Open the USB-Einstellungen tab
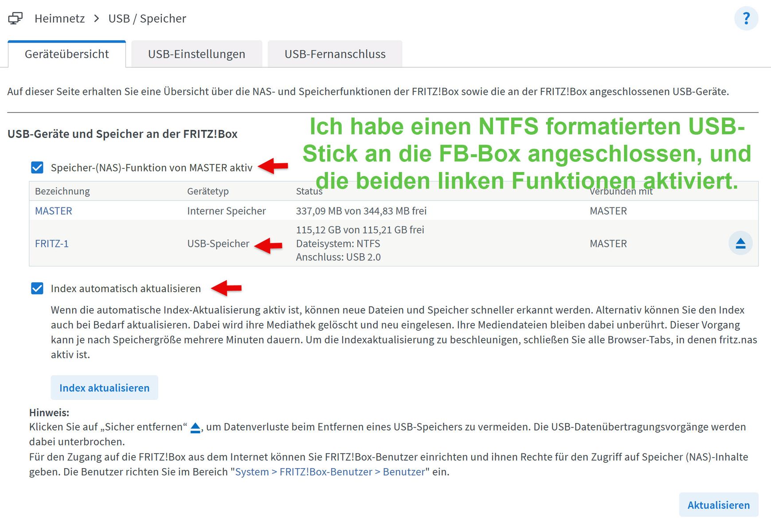The height and width of the screenshot is (532, 771). (196, 54)
